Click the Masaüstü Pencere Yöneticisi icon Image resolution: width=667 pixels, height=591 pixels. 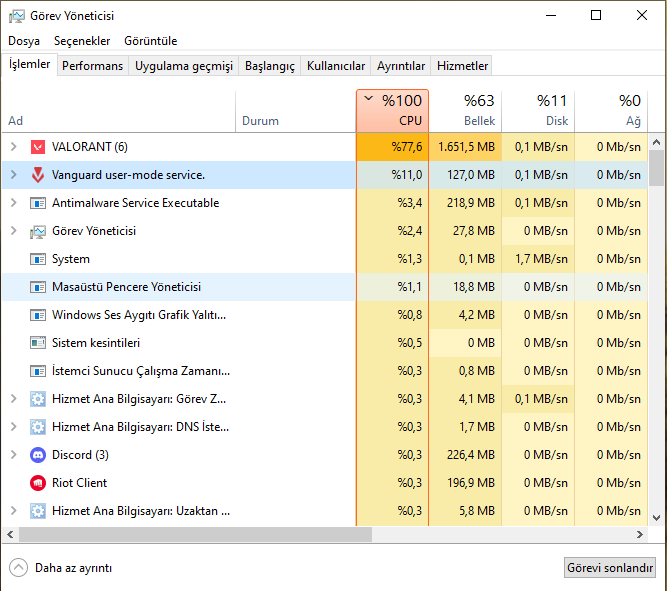tap(38, 287)
